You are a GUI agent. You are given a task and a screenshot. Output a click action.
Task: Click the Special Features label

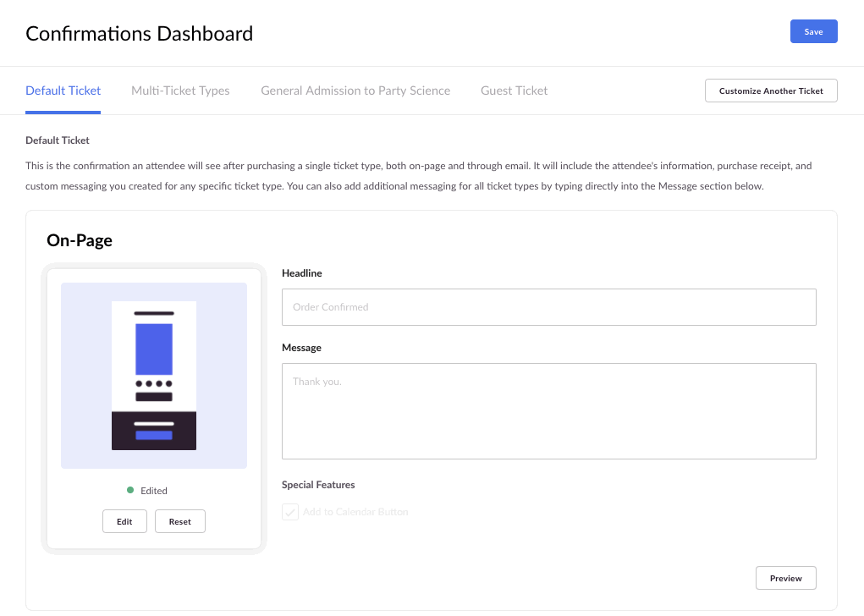click(318, 485)
